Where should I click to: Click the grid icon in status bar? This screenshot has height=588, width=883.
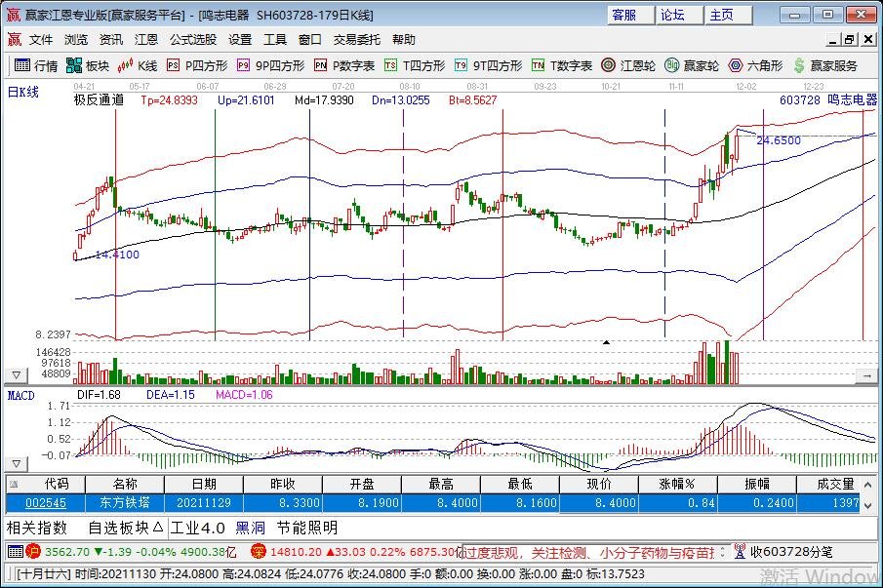coord(16,551)
